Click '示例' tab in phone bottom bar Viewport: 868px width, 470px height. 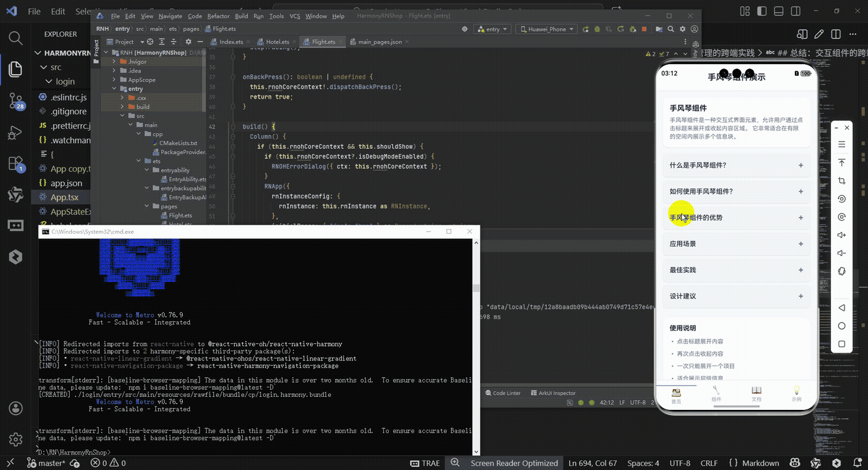[x=796, y=394]
